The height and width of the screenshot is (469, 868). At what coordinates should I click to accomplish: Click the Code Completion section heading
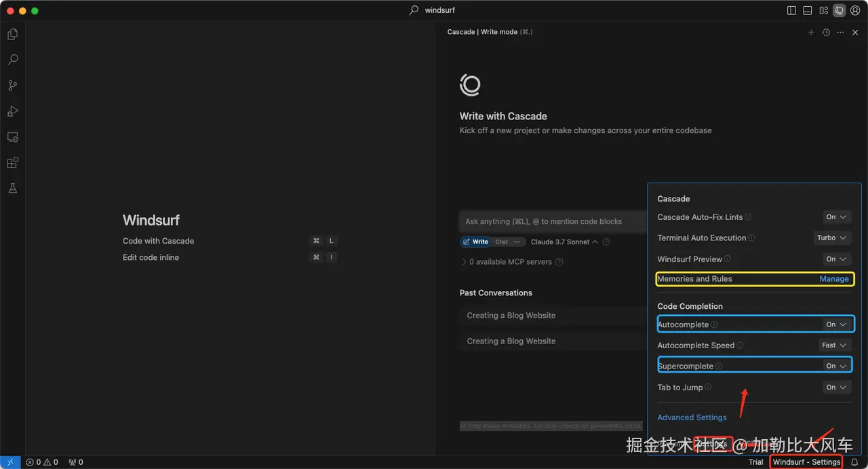pos(690,306)
